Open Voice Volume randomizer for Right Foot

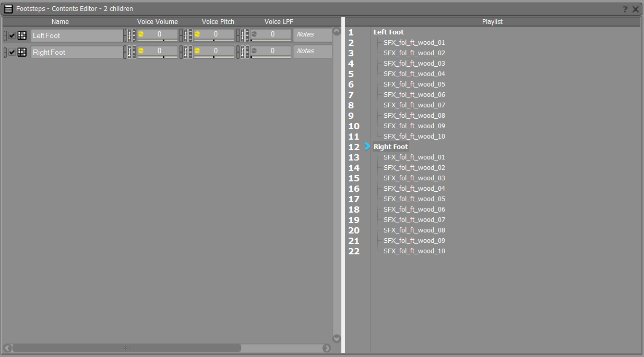click(x=141, y=51)
